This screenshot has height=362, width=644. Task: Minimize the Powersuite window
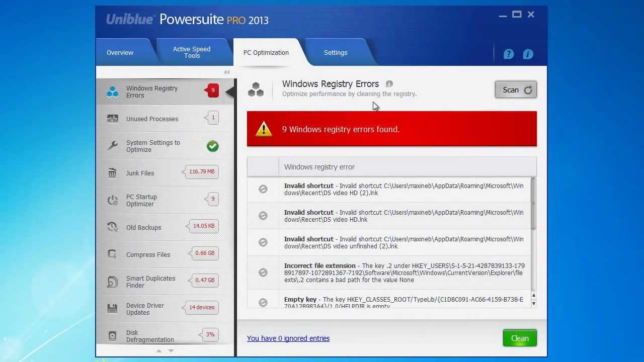click(503, 15)
